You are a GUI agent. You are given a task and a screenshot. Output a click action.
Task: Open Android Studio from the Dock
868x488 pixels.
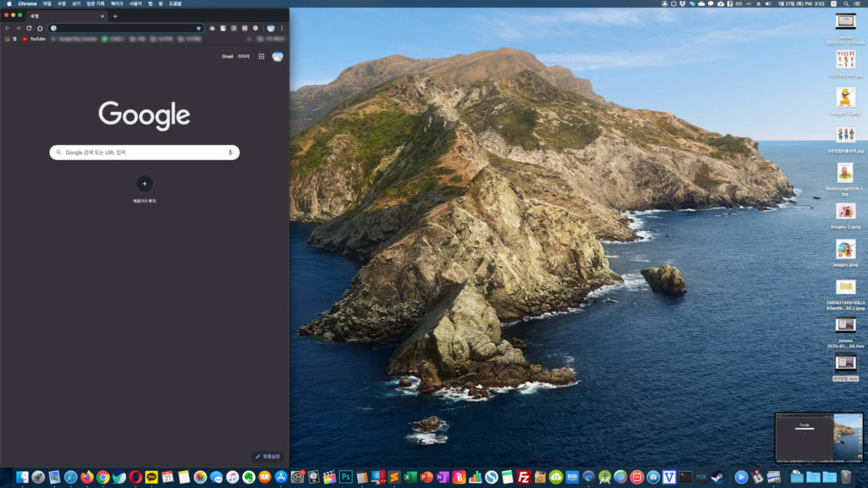tap(604, 477)
